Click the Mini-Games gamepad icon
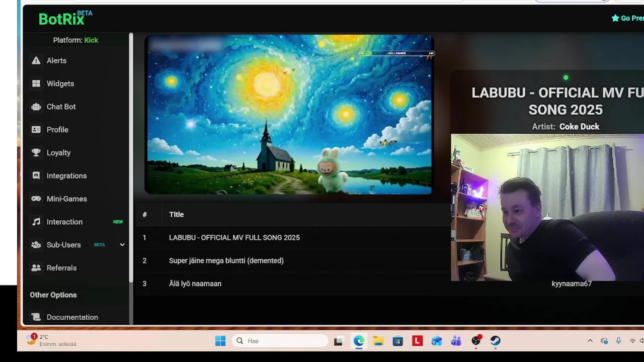The height and width of the screenshot is (362, 644). pos(36,199)
